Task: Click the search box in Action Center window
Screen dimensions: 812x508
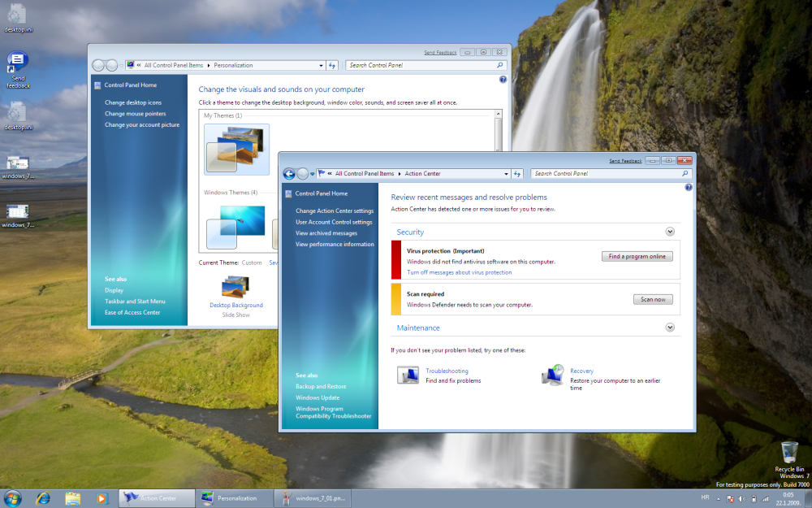Action: click(x=611, y=174)
